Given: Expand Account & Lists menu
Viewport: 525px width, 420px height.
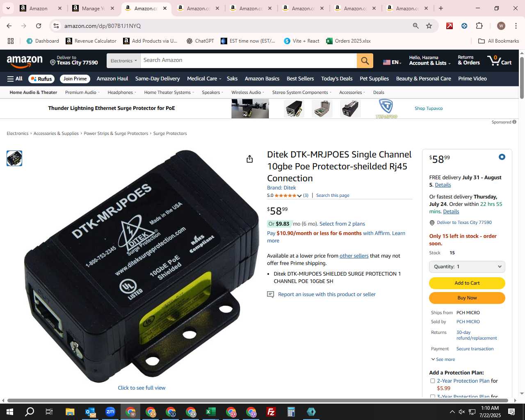Looking at the screenshot, I should pos(429,60).
